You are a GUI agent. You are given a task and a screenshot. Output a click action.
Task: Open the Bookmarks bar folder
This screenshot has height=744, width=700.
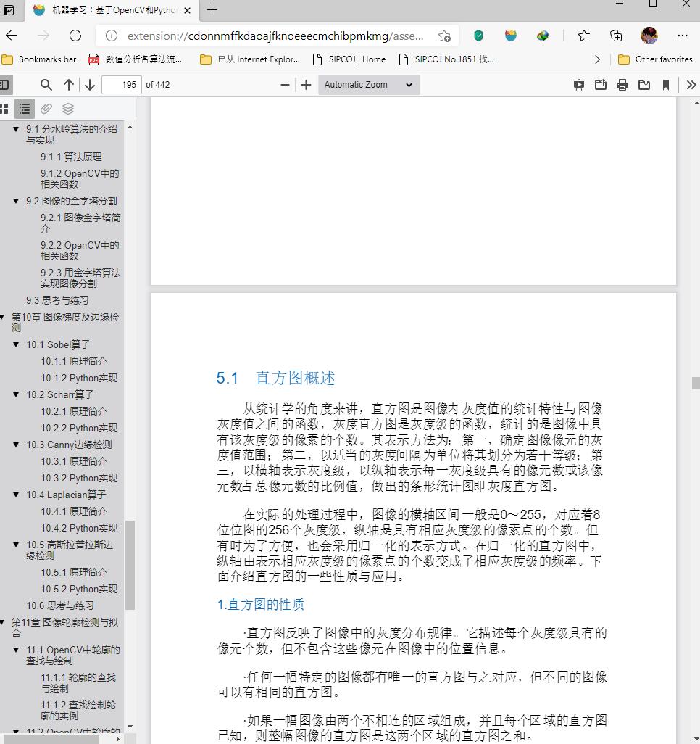[39, 59]
